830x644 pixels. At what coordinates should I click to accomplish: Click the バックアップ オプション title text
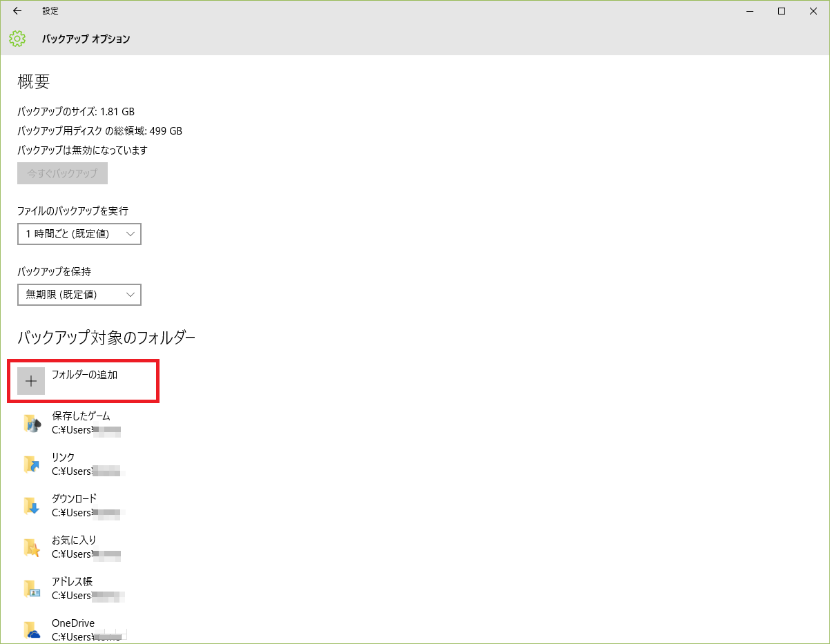click(x=86, y=39)
